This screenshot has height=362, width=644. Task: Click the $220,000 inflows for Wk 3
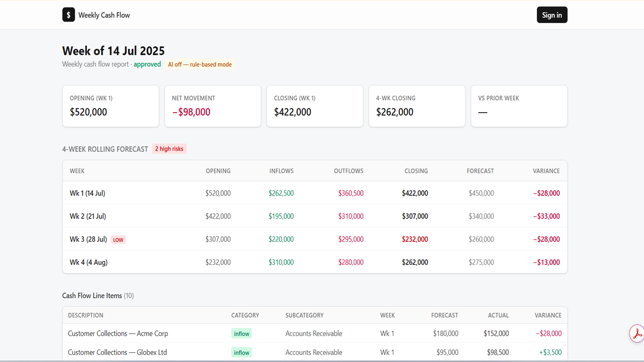pos(281,239)
